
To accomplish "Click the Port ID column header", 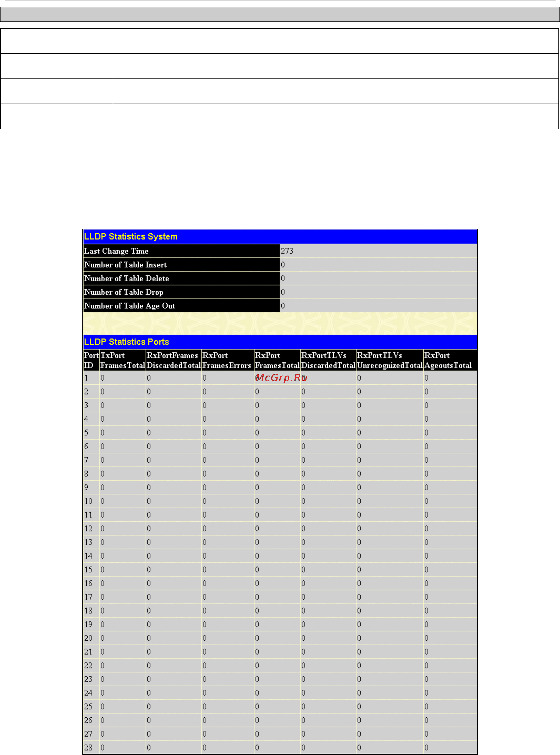I will point(91,360).
